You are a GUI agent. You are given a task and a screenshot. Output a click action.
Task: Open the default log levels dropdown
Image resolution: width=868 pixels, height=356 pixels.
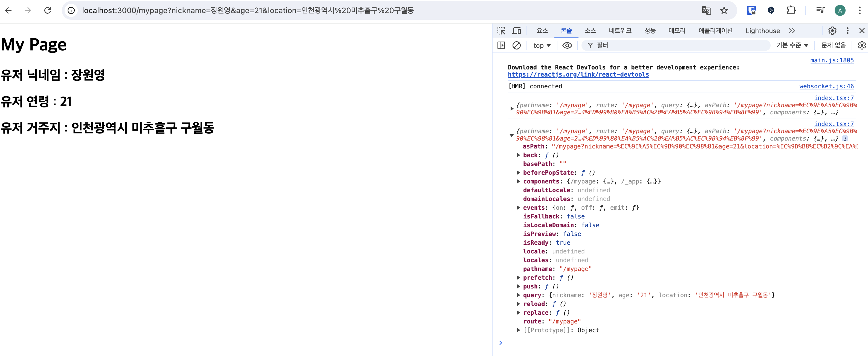point(792,45)
